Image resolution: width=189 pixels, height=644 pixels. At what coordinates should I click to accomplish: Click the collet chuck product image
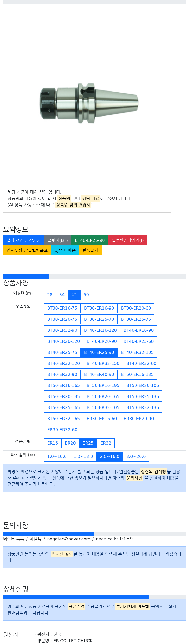click(89, 103)
